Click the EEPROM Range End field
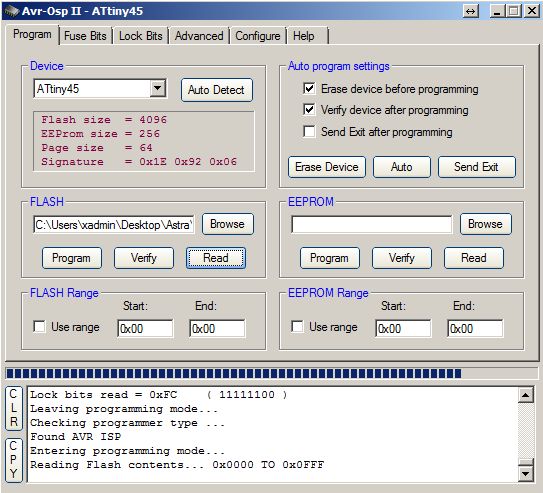 [x=475, y=328]
